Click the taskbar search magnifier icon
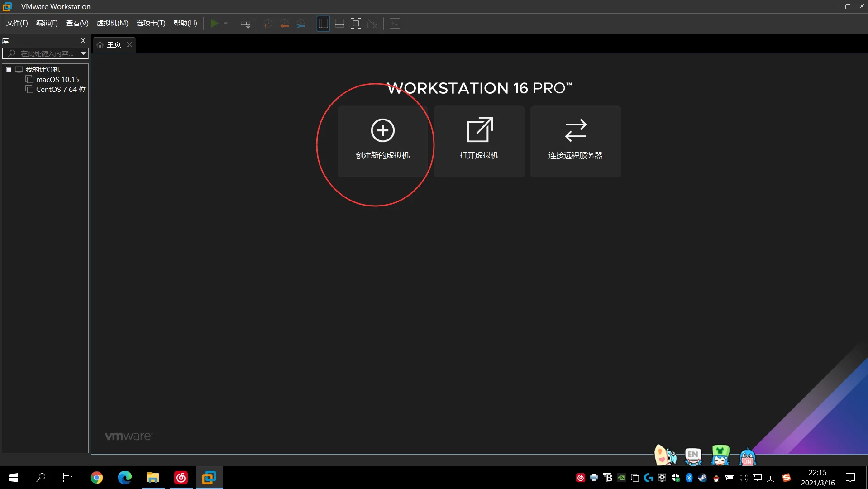Viewport: 868px width, 489px height. (x=41, y=478)
